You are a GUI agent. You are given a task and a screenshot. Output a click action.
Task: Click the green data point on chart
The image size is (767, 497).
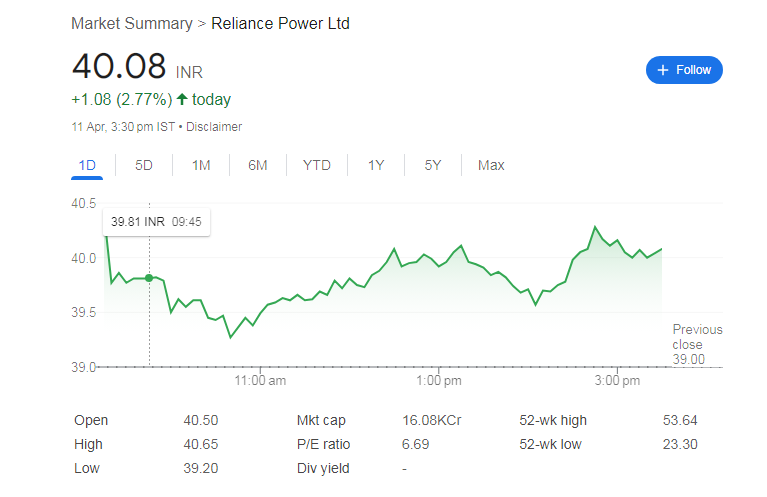tap(149, 277)
